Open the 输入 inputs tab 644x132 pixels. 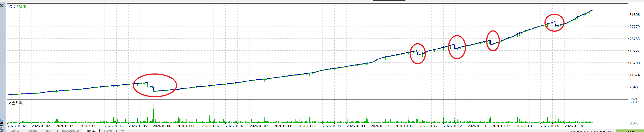[x=49, y=131]
